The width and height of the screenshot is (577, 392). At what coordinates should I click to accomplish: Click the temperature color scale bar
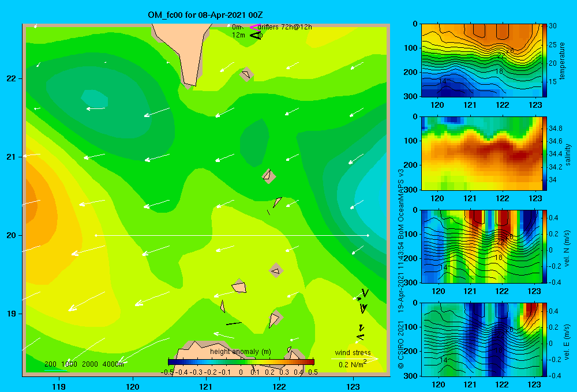(x=545, y=61)
